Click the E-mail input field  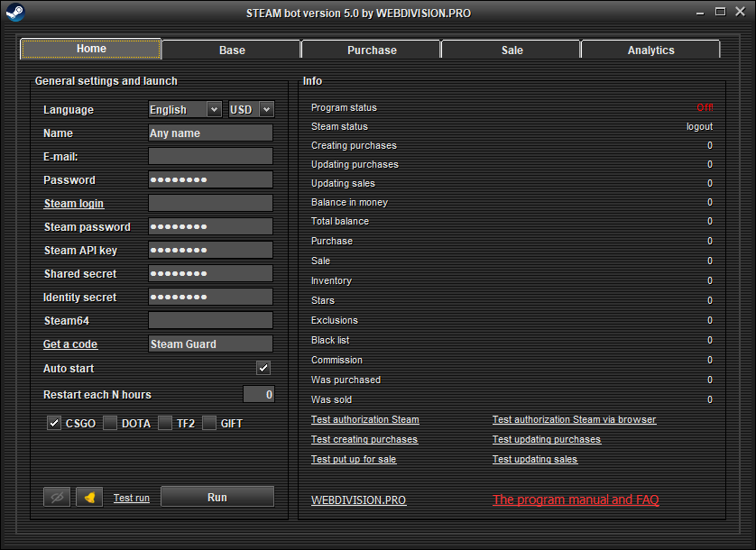[x=210, y=156]
